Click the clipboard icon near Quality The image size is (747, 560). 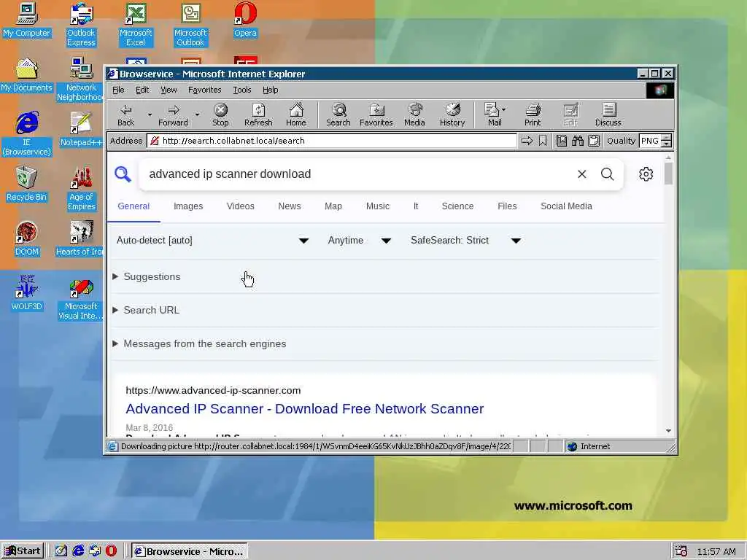(x=594, y=141)
